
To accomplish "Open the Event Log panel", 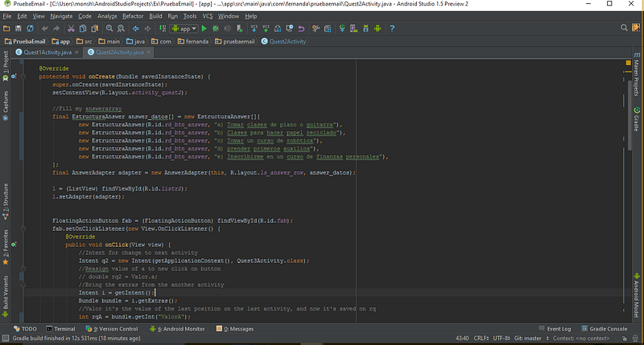I will point(555,329).
